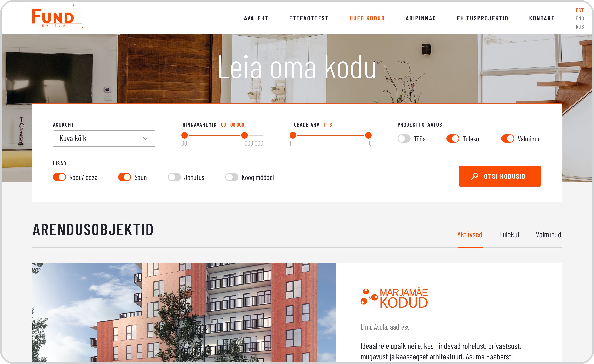Switch to the Tulekul tab under Arendusobjektid
The image size is (594, 364).
pyautogui.click(x=509, y=235)
